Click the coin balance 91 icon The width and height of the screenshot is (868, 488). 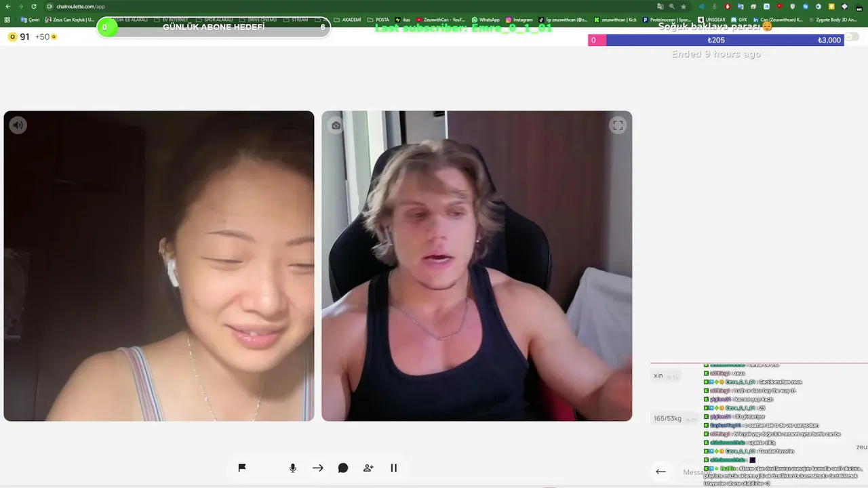click(12, 37)
